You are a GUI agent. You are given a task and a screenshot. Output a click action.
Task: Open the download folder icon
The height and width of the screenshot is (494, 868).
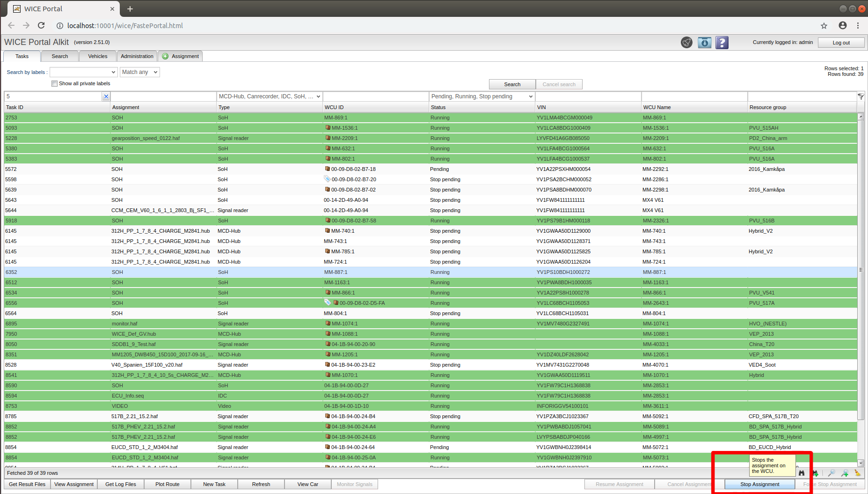coord(704,43)
